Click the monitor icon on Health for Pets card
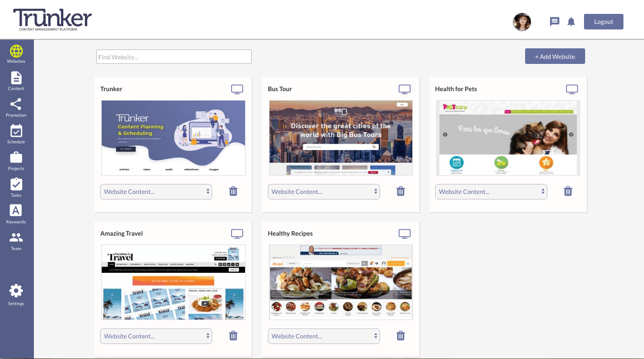The height and width of the screenshot is (359, 644). 572,89
